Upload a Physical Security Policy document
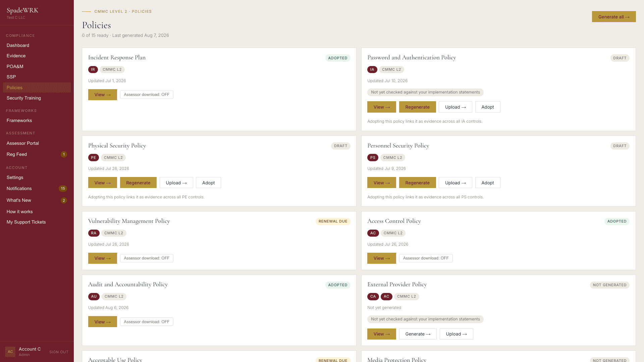644x362 pixels. [176, 183]
